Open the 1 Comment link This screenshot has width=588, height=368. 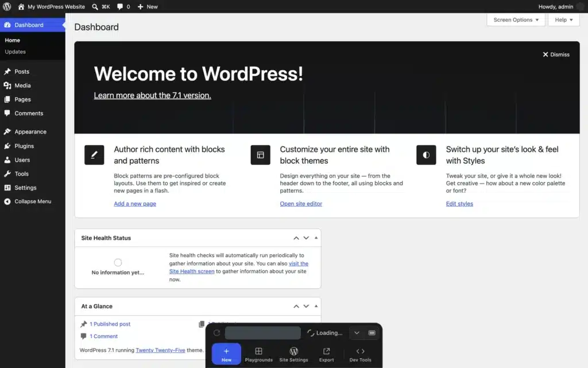point(103,336)
